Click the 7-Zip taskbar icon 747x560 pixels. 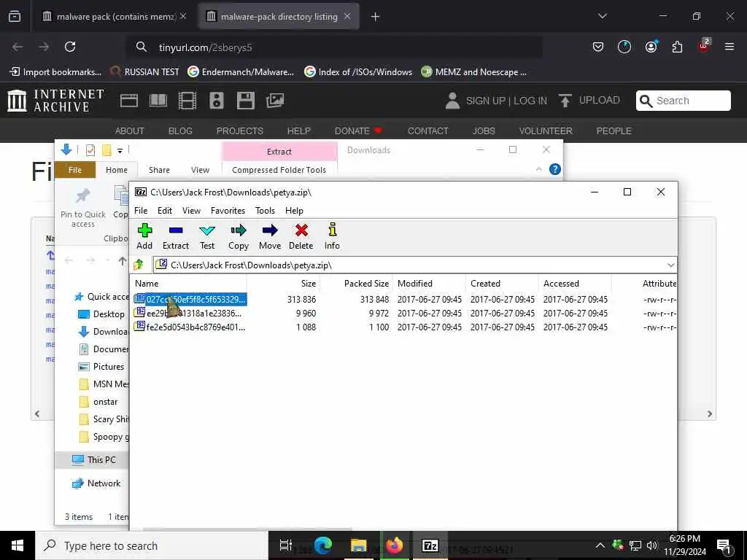430,545
